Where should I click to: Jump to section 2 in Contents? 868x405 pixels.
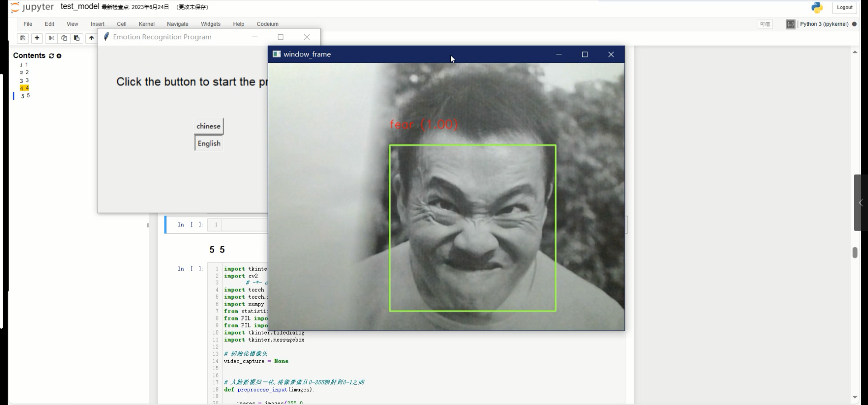pyautogui.click(x=24, y=72)
